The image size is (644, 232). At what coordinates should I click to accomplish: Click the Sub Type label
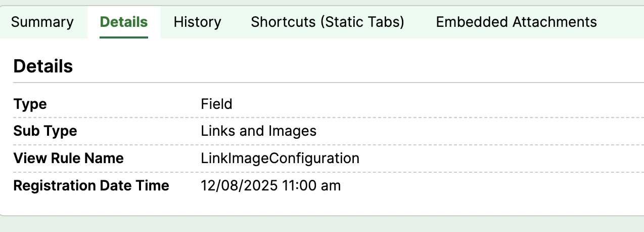coord(45,131)
